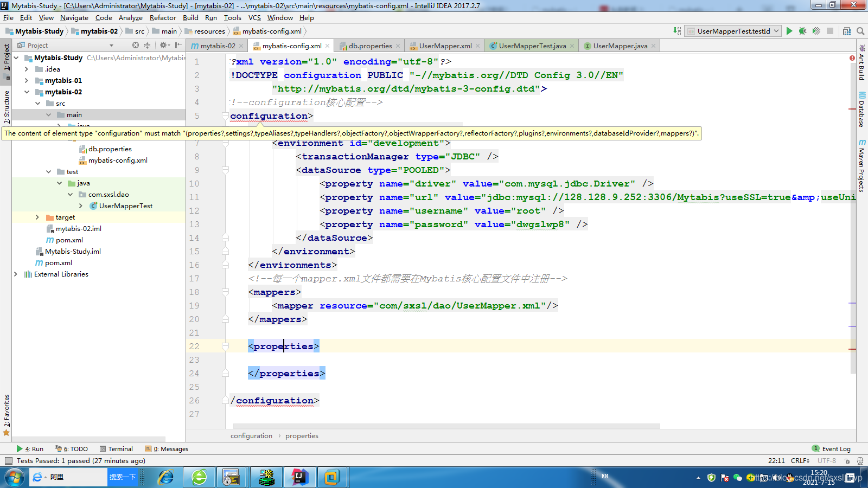Click editor vertical scrollbar
Image resolution: width=868 pixels, height=488 pixels.
pyautogui.click(x=853, y=217)
